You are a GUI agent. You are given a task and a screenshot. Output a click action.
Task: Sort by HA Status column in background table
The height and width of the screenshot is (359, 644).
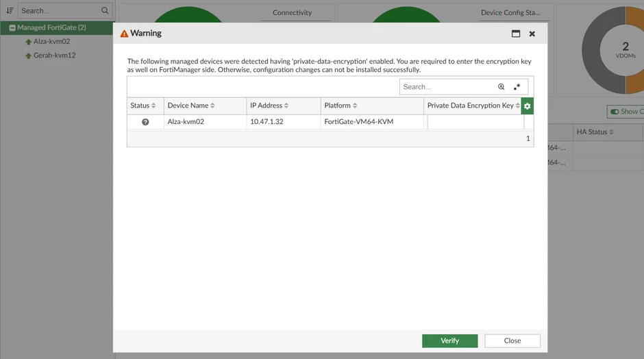(x=595, y=132)
